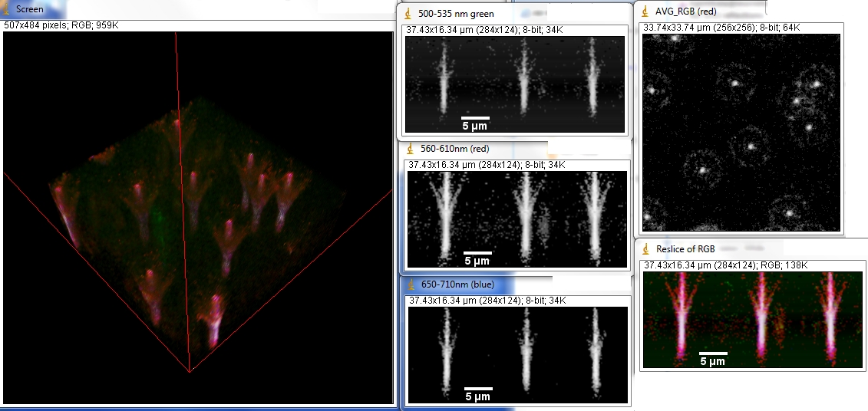868x411 pixels.
Task: Click the microscope icon beside Reslice of RGB
Action: point(645,248)
